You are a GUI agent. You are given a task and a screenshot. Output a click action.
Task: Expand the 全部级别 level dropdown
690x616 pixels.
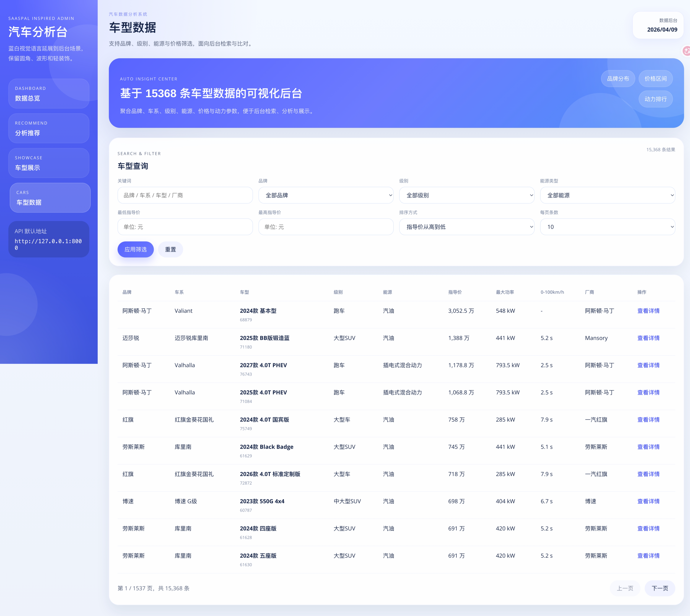466,195
